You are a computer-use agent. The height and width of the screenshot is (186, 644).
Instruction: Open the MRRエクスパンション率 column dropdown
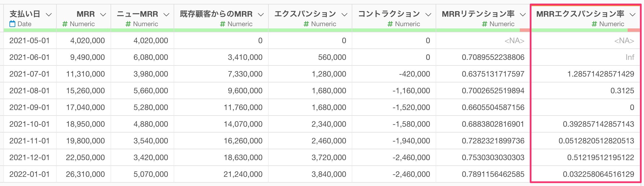[633, 14]
